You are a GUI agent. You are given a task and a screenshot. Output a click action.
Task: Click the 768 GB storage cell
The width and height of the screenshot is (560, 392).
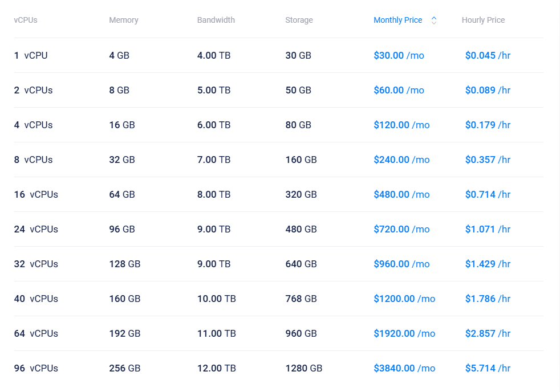pyautogui.click(x=301, y=299)
